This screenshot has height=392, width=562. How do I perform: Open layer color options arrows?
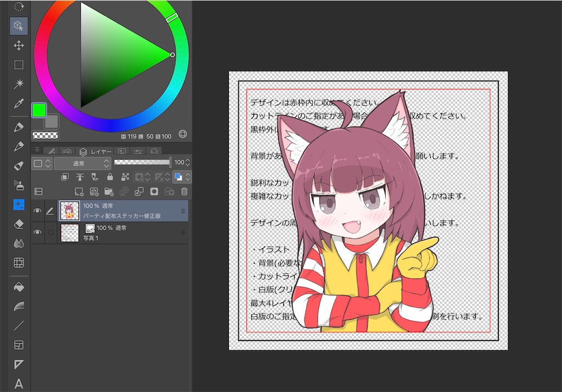click(x=188, y=177)
